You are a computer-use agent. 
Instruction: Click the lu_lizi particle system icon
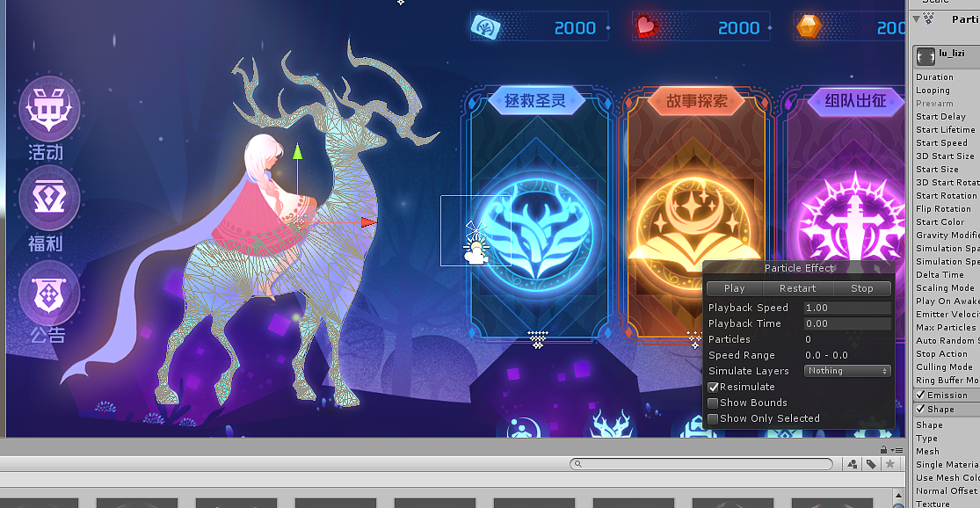[926, 56]
